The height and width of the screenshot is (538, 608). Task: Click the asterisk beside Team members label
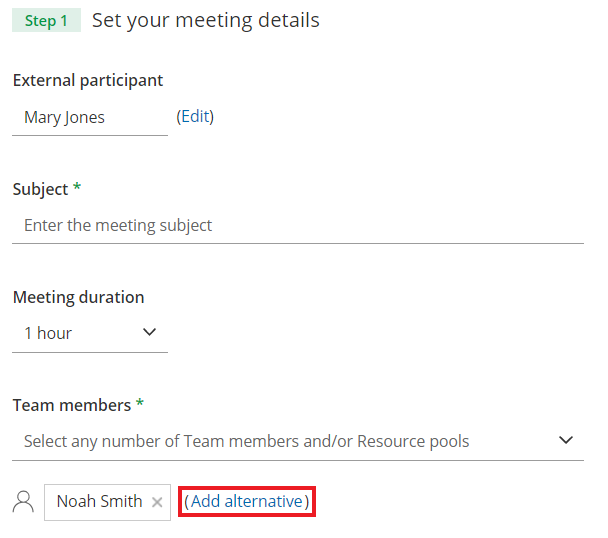140,405
